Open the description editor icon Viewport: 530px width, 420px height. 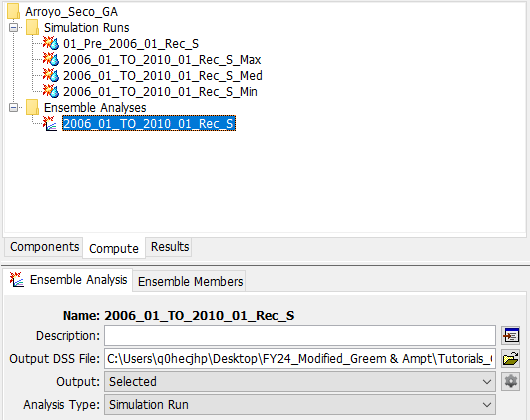click(x=510, y=336)
